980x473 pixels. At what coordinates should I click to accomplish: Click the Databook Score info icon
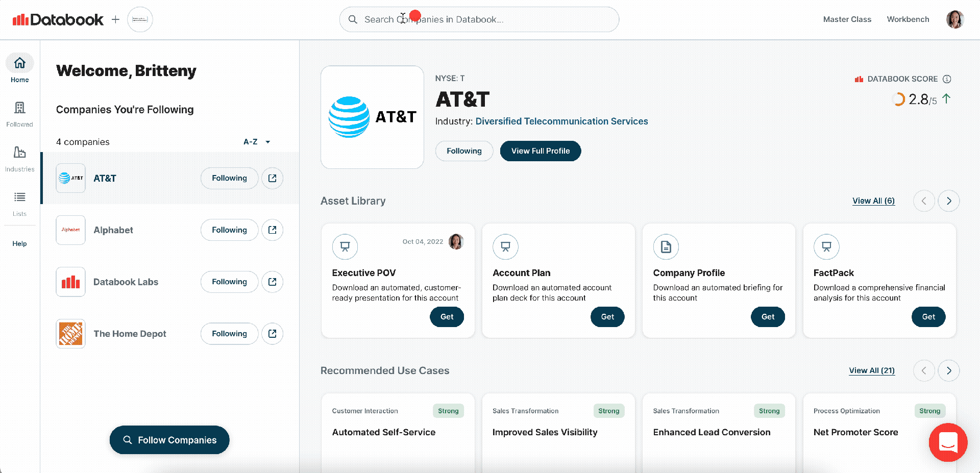[x=947, y=79]
